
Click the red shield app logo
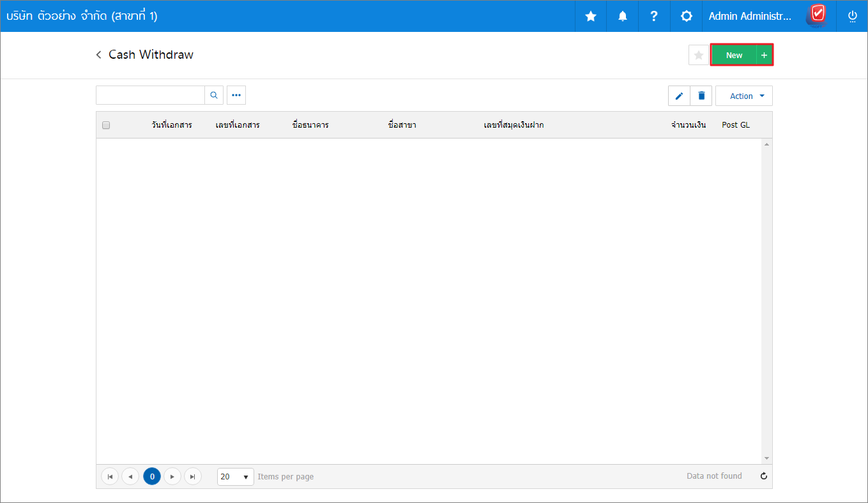tap(817, 15)
